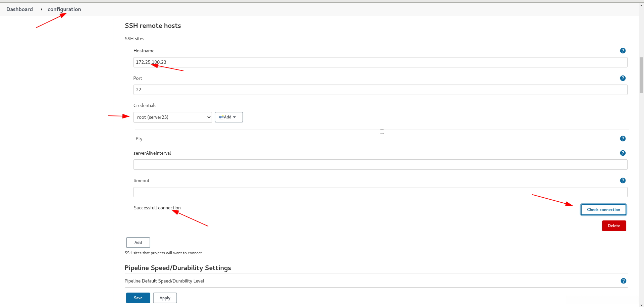Click the Check connection button

603,210
